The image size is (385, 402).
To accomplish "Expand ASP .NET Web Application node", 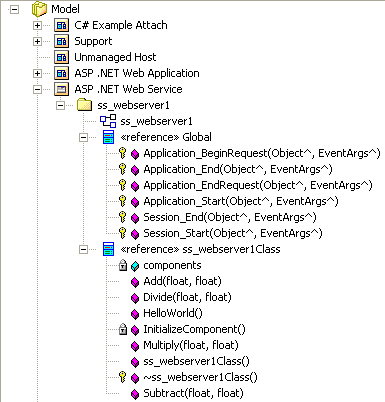I will click(37, 73).
